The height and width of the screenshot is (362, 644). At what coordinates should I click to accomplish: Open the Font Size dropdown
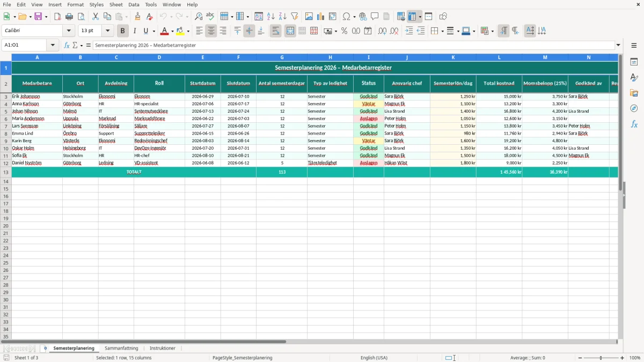(x=107, y=31)
